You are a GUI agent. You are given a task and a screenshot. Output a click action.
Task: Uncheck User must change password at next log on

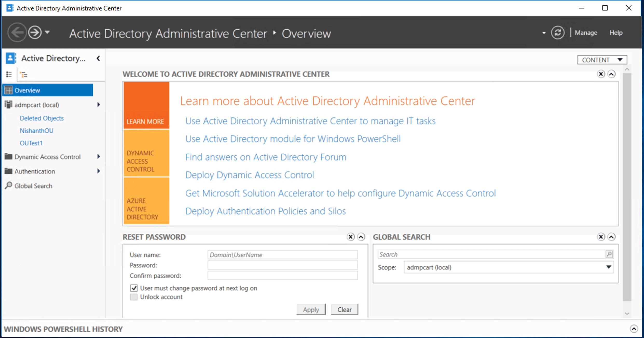(x=134, y=288)
